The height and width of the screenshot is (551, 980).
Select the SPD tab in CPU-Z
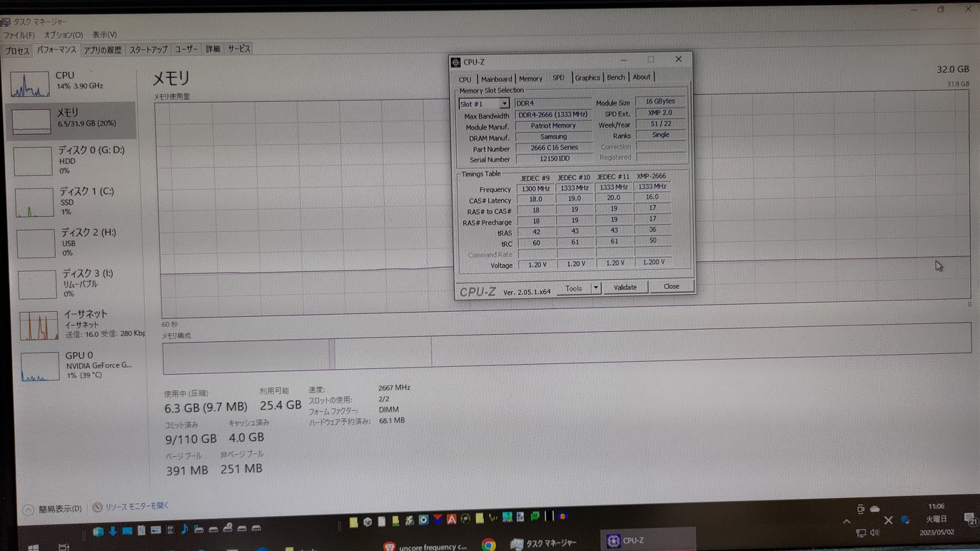pyautogui.click(x=558, y=78)
